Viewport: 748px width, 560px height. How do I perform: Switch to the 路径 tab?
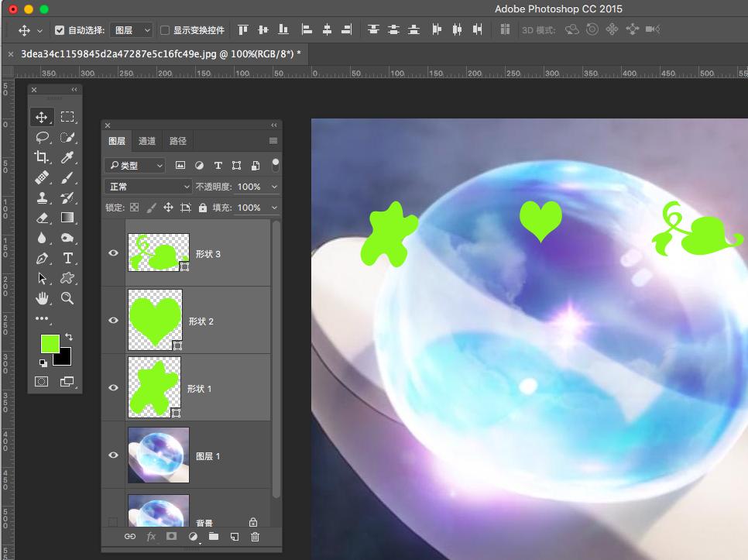tap(178, 141)
